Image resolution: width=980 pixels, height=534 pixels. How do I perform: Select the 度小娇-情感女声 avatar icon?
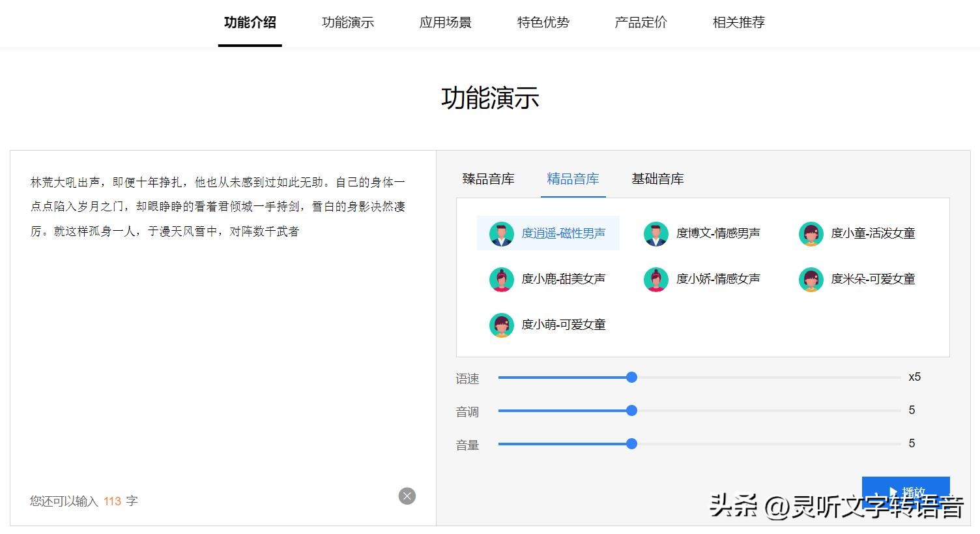[656, 279]
